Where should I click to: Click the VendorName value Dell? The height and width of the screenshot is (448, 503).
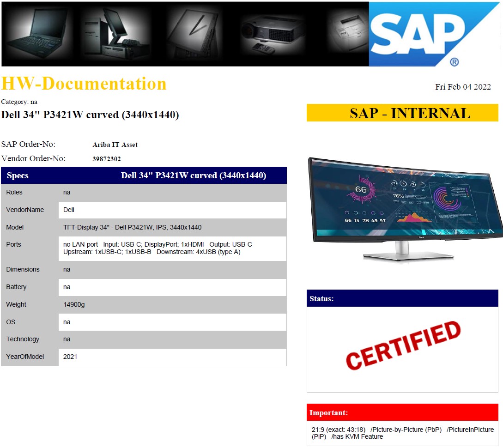coord(69,210)
